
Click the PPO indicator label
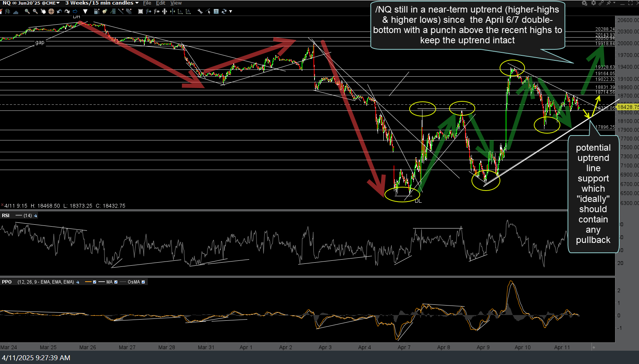(x=7, y=282)
